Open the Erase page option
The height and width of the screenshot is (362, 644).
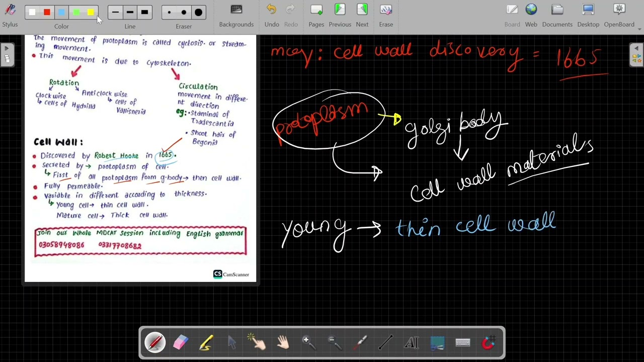[x=386, y=15]
